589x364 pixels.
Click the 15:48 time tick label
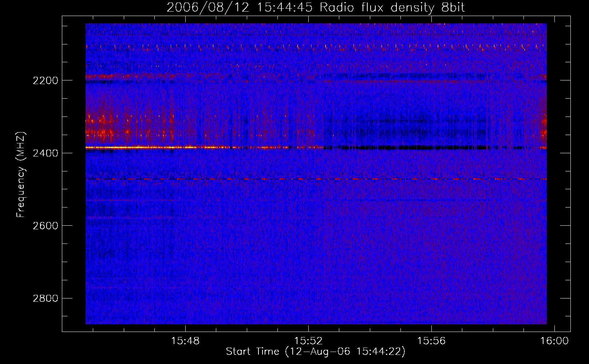186,341
